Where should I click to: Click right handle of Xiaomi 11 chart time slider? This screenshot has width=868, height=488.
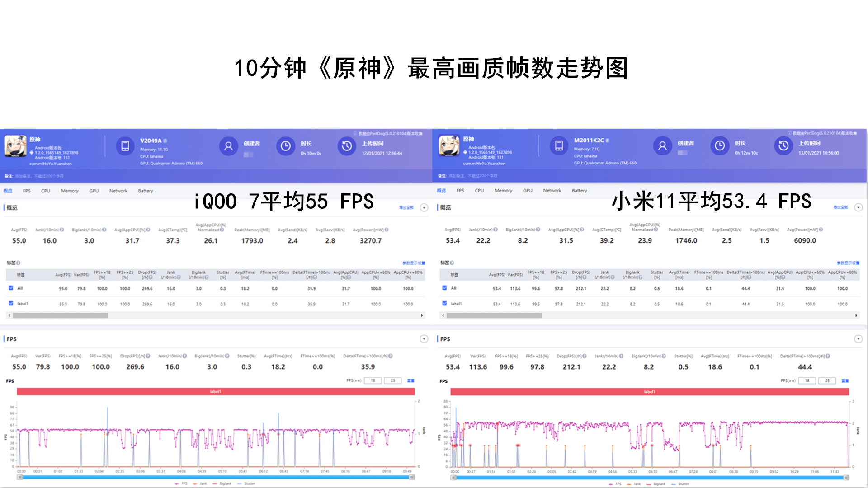pos(847,478)
